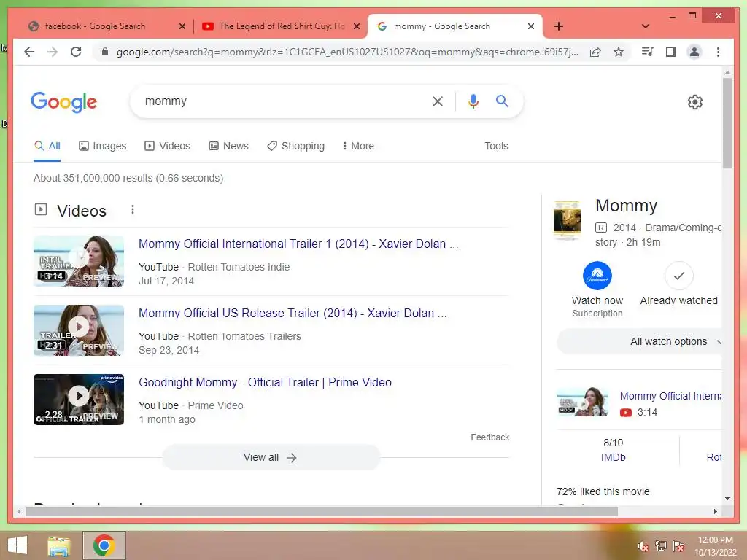Bookmark this page with the star icon
The height and width of the screenshot is (560, 747).
619,52
